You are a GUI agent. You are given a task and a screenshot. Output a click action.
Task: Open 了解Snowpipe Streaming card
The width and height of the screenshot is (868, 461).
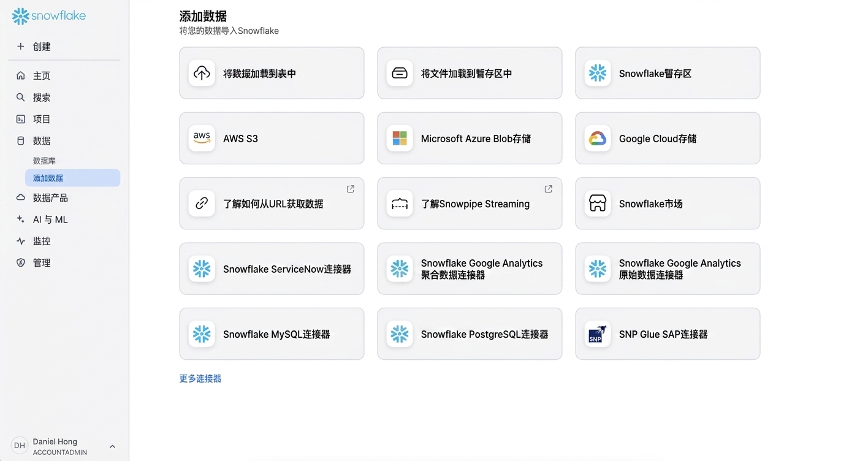tap(470, 204)
